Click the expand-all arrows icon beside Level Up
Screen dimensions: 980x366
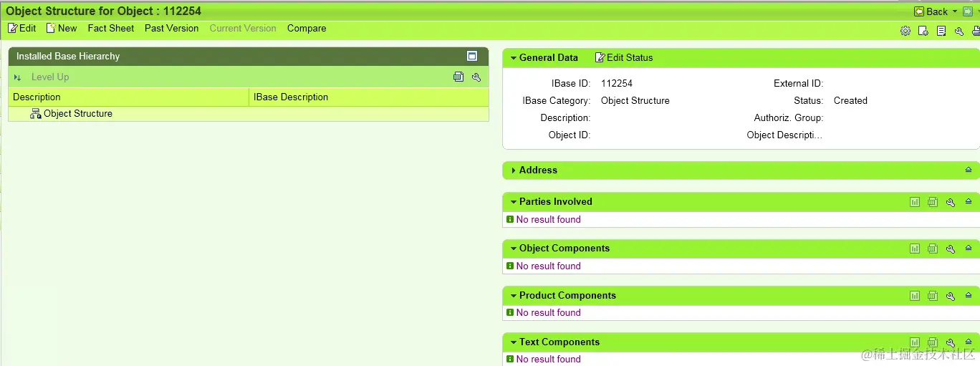point(17,77)
